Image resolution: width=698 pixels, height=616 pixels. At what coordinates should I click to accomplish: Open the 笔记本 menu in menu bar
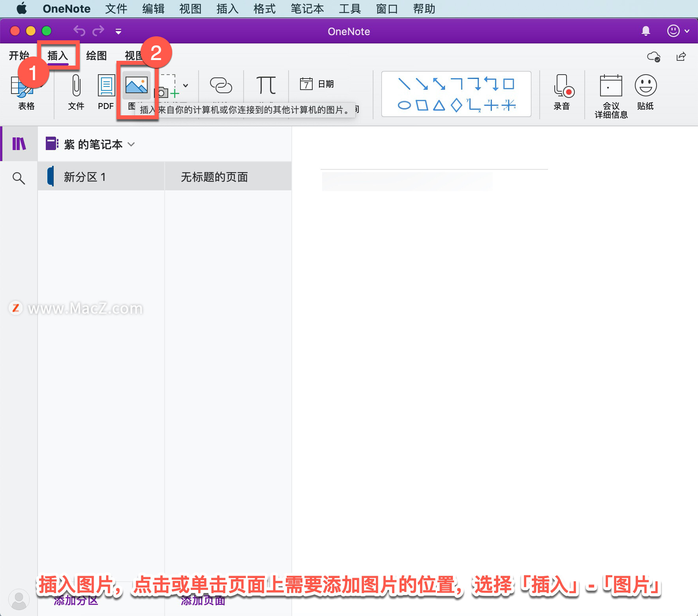pos(307,9)
